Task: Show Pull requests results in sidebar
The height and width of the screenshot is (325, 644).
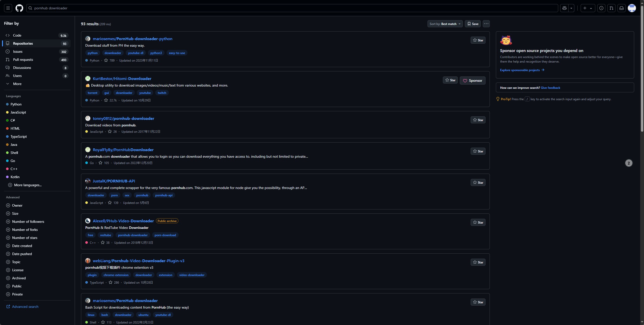Action: point(37,60)
